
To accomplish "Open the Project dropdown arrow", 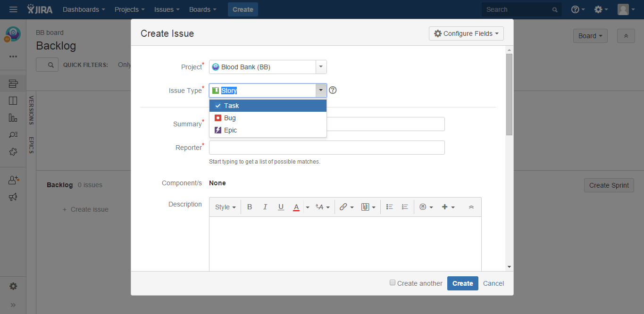I will click(321, 67).
